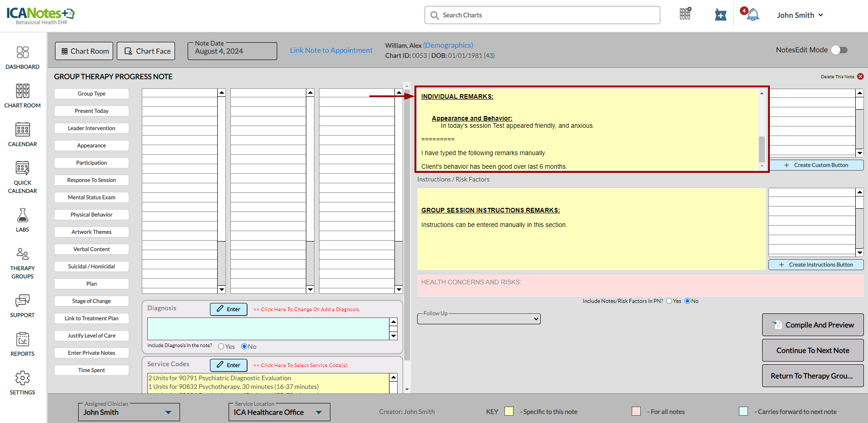Image resolution: width=868 pixels, height=423 pixels.
Task: Open the Service Location dropdown
Action: click(279, 412)
